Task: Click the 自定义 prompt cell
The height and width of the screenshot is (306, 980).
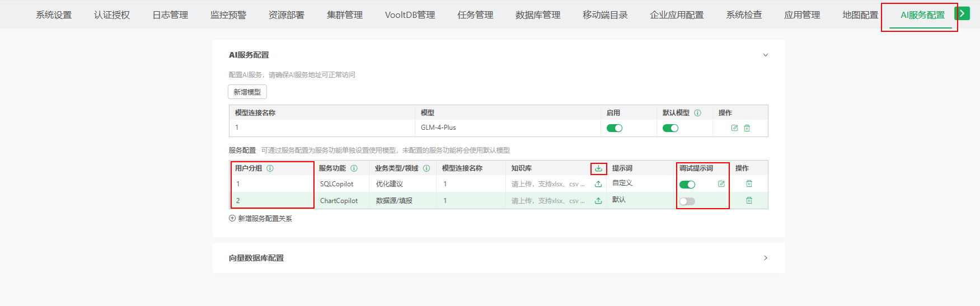Action: [x=622, y=183]
